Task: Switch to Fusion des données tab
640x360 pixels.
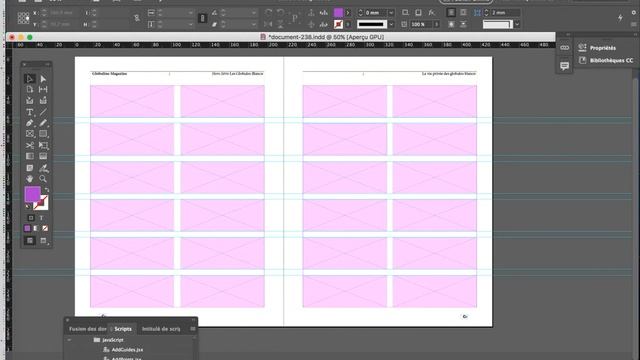Action: [88, 329]
